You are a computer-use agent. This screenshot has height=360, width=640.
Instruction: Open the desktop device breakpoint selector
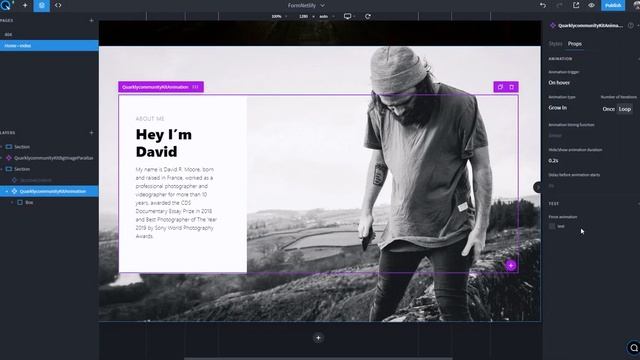coord(349,16)
